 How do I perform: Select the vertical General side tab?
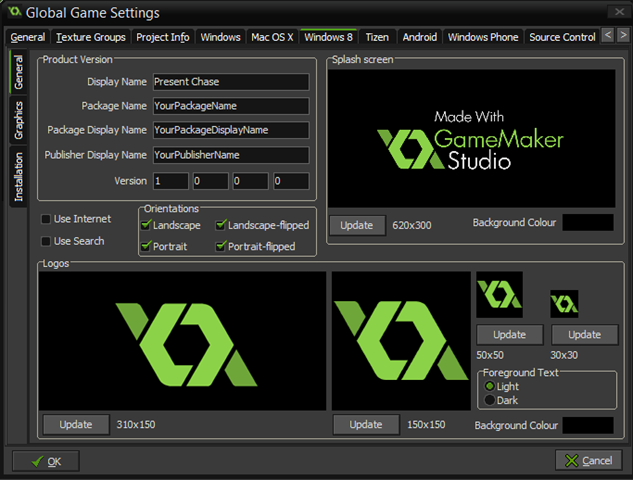18,72
